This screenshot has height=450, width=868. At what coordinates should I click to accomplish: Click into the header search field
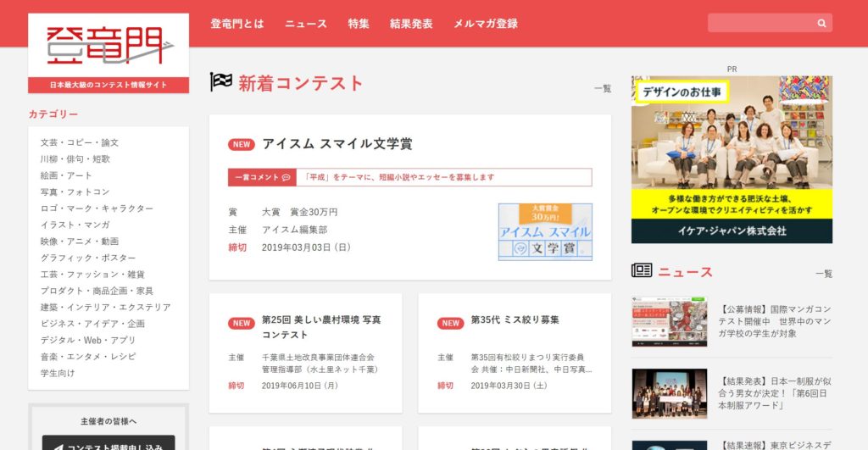click(759, 24)
